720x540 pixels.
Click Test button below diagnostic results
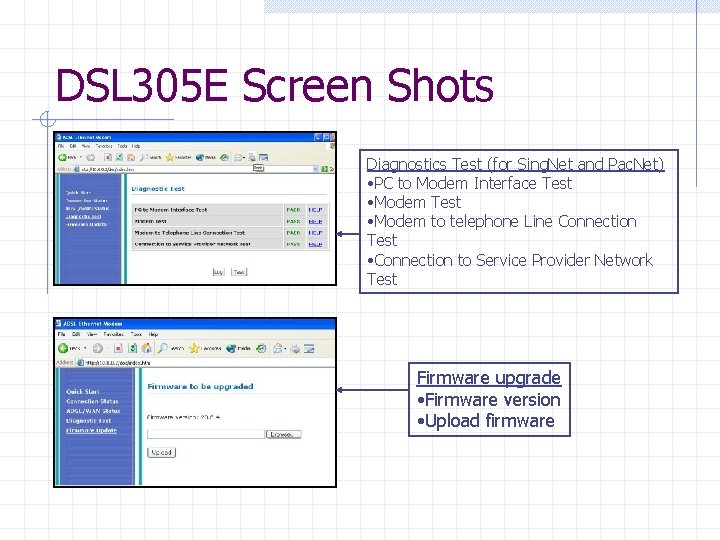(x=239, y=272)
